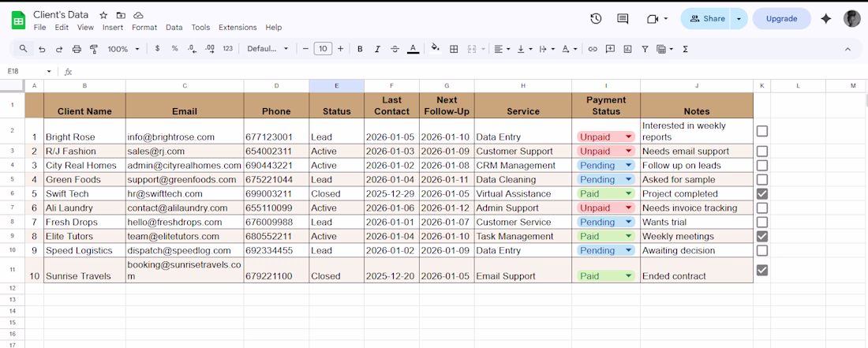Click the font size input field

pos(323,49)
